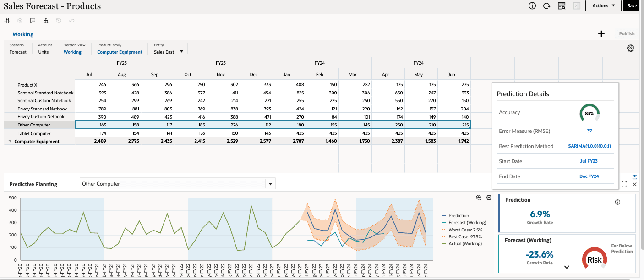
Task: Click the zoom magnifier icon above the chart
Action: pos(479,198)
